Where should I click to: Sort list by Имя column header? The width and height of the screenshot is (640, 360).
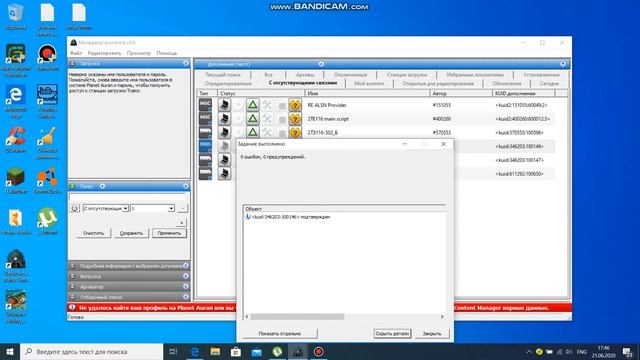367,93
